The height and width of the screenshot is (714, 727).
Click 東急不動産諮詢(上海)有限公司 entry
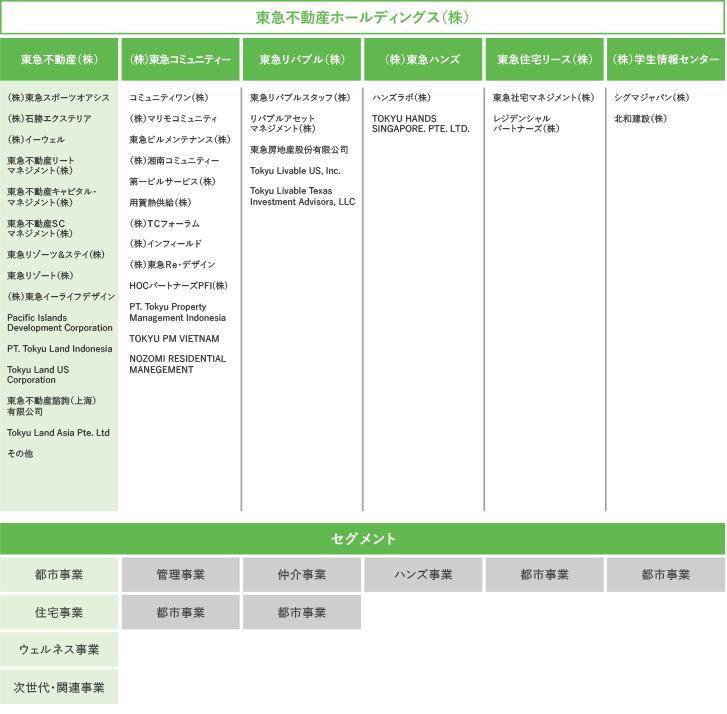(51, 406)
